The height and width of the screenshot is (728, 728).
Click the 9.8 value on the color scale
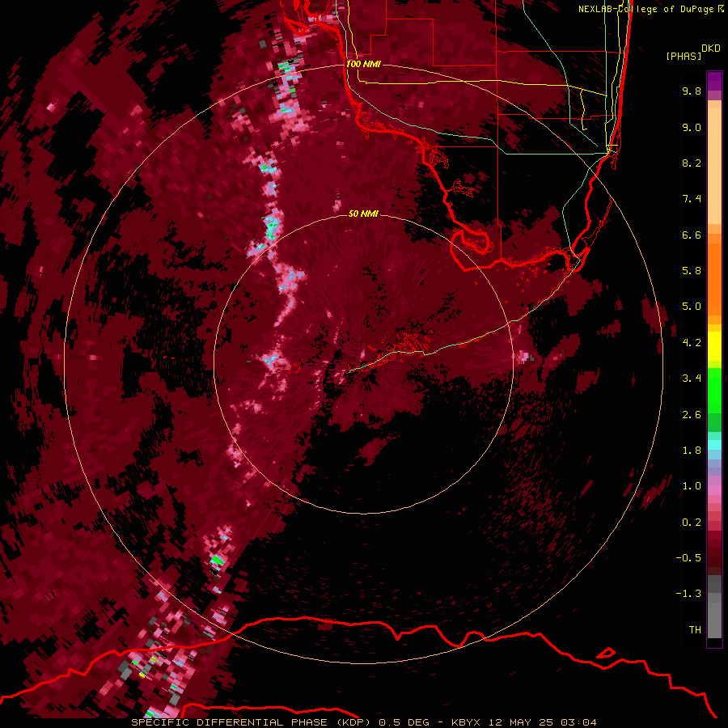(x=692, y=91)
